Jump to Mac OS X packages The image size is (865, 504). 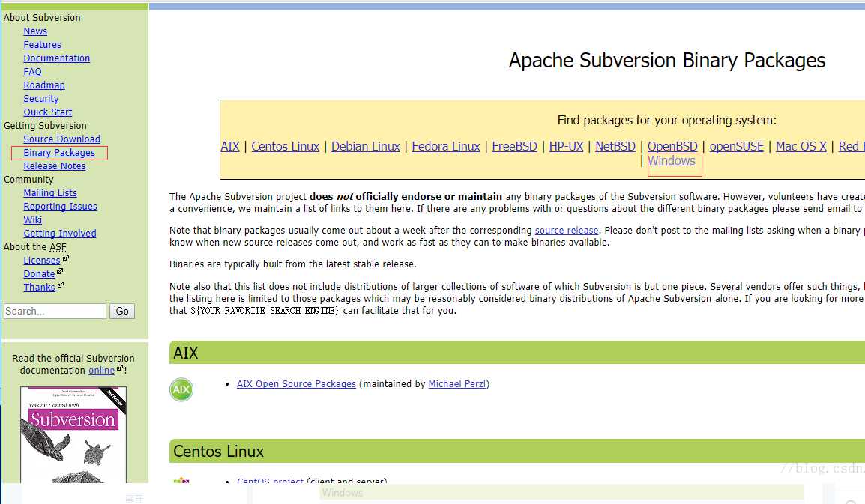(x=801, y=147)
